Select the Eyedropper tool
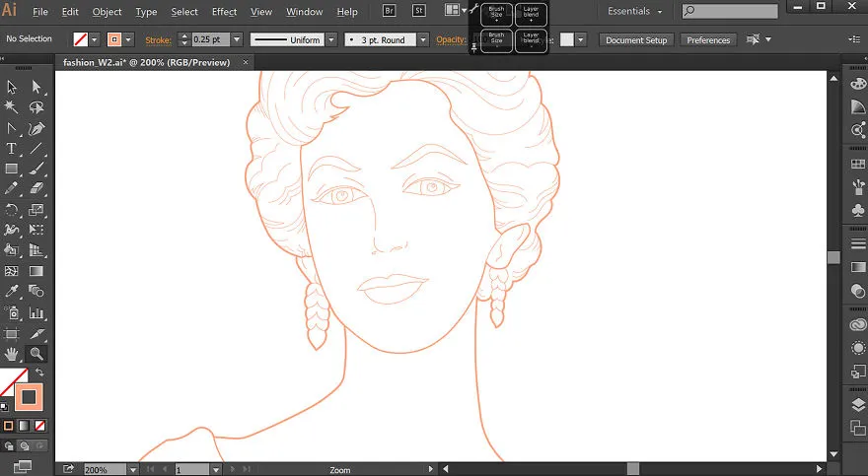Viewport: 868px width, 476px height. click(12, 292)
